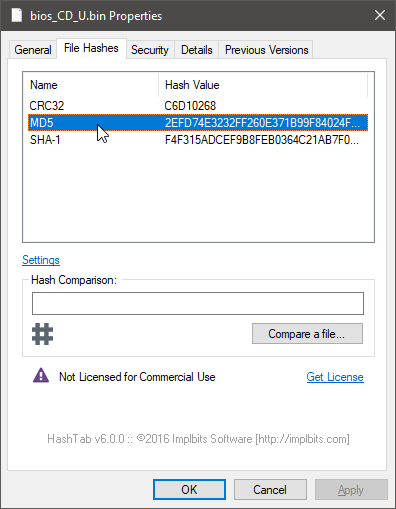Focus the Hash Comparison input field
Image resolution: width=396 pixels, height=509 pixels.
(198, 303)
